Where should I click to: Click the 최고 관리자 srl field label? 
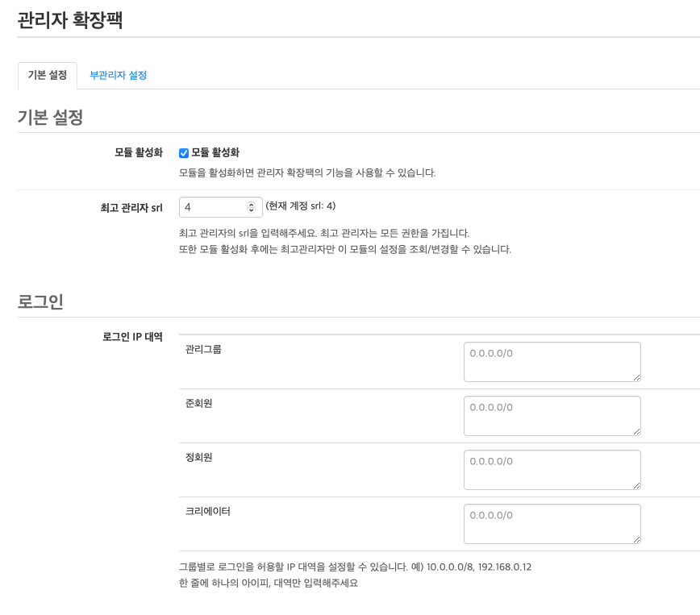[x=126, y=207]
